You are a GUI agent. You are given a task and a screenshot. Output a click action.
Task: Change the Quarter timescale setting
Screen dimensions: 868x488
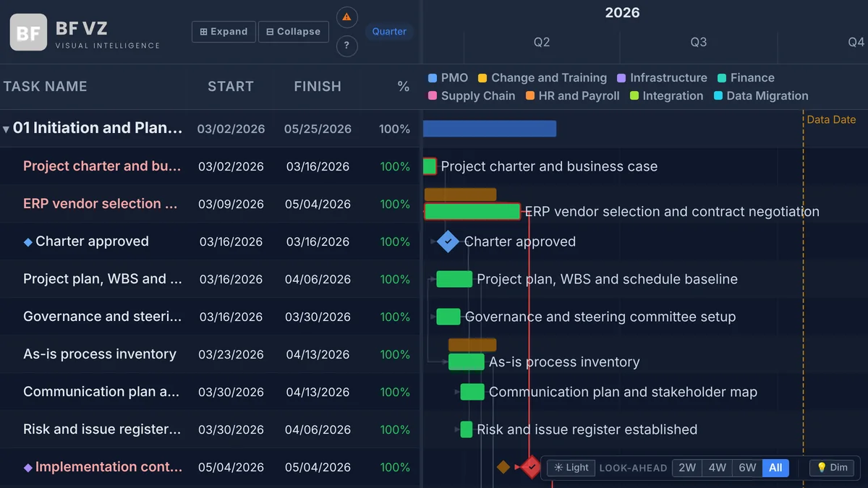click(389, 32)
